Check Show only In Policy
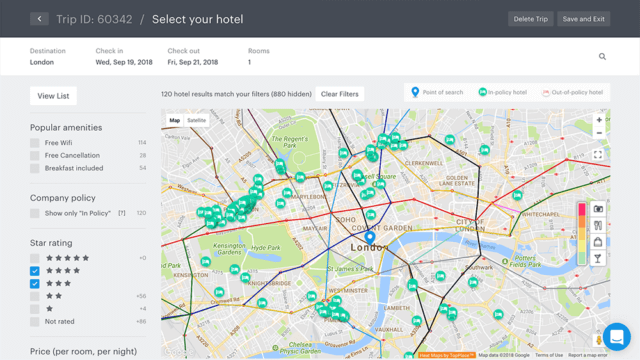Screen dimensions: 640x360 click(x=35, y=213)
